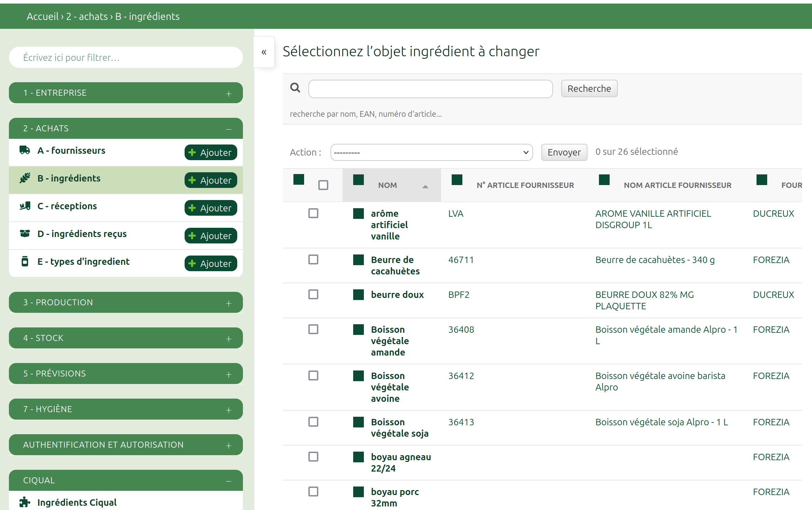Collapse the 2 - ACHATS section

(x=229, y=129)
